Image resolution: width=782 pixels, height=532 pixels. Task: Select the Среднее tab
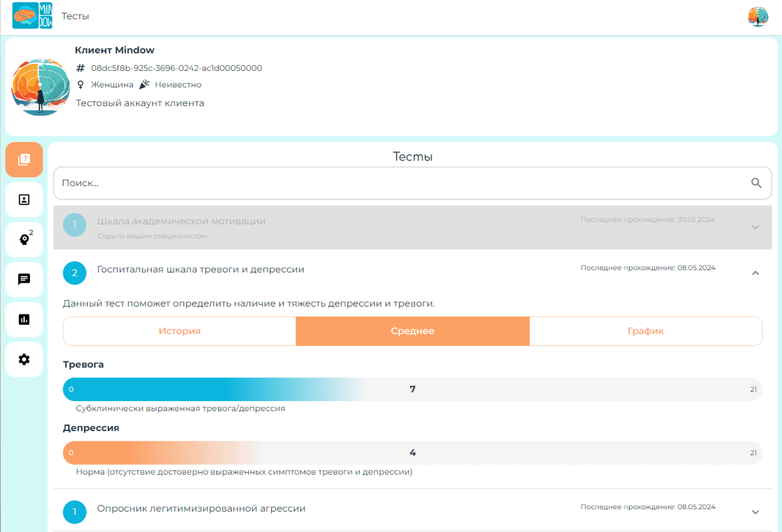coord(413,331)
